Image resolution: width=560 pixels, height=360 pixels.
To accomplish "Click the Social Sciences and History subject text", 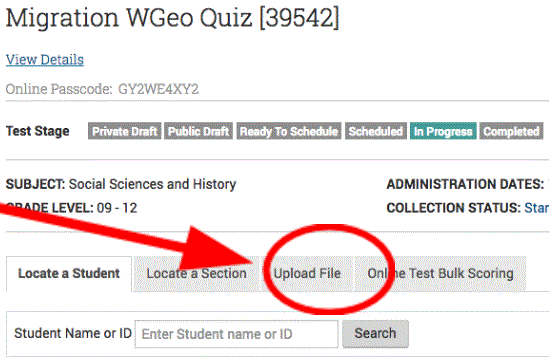I will 152,184.
